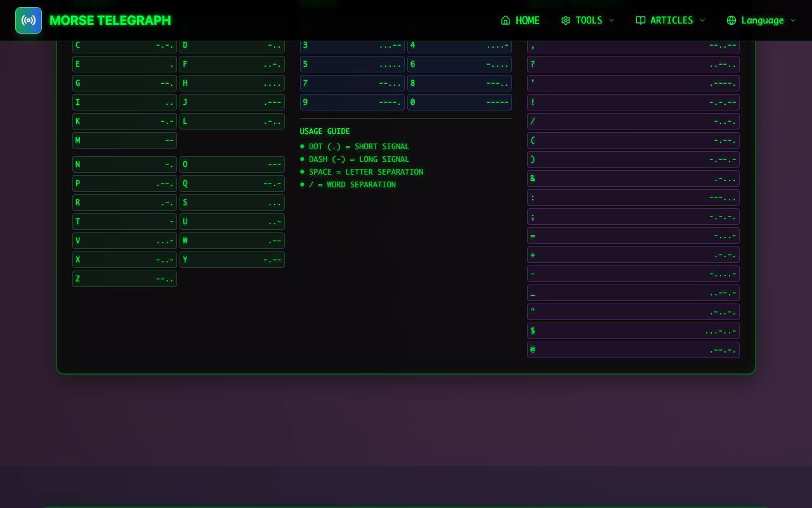Expand the TOOLS dropdown chevron
The height and width of the screenshot is (508, 812).
point(612,20)
